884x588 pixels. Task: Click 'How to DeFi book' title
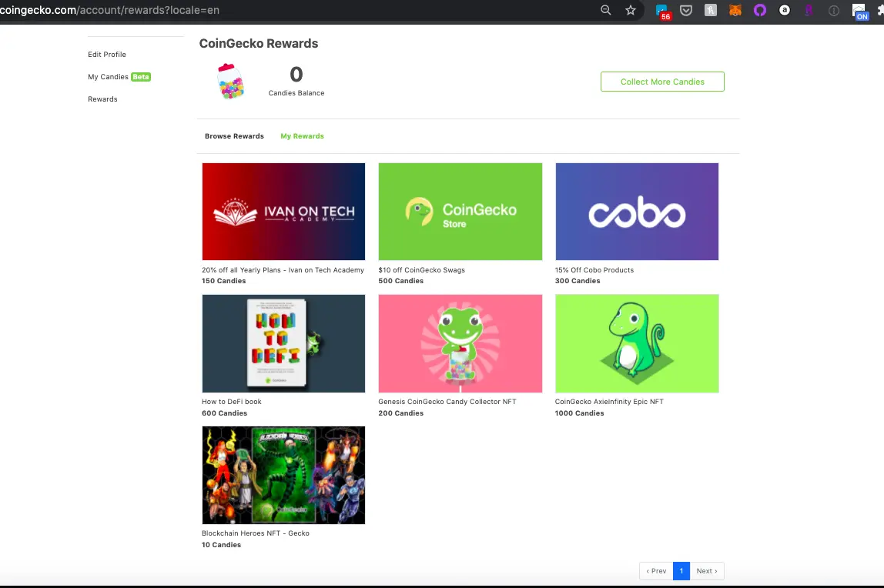coord(232,403)
